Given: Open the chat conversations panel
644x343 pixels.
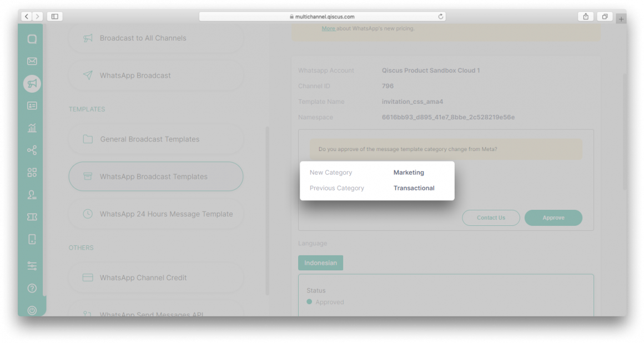Looking at the screenshot, I should coord(32,39).
